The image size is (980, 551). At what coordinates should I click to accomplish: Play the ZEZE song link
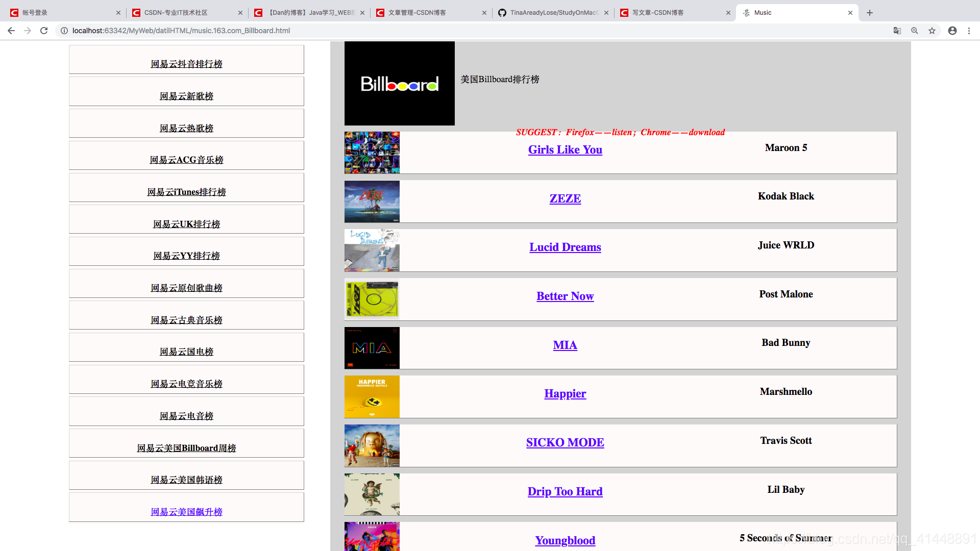tap(565, 198)
